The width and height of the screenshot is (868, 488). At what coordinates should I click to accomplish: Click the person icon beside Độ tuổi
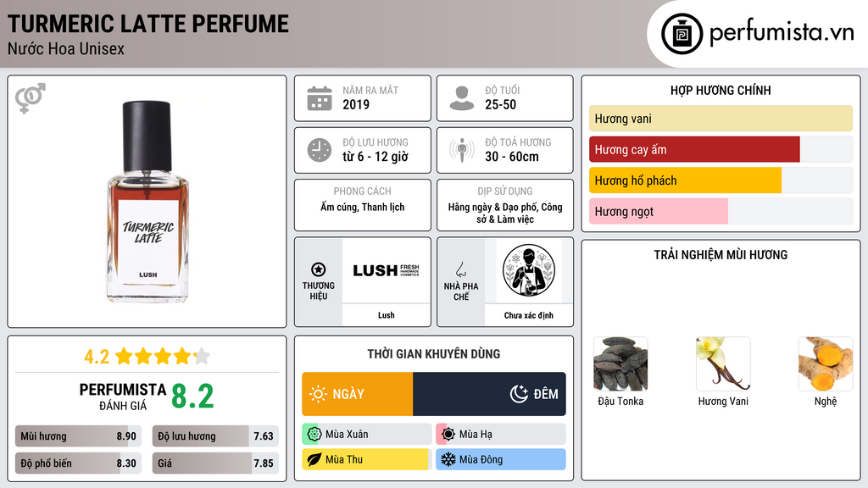(x=462, y=98)
